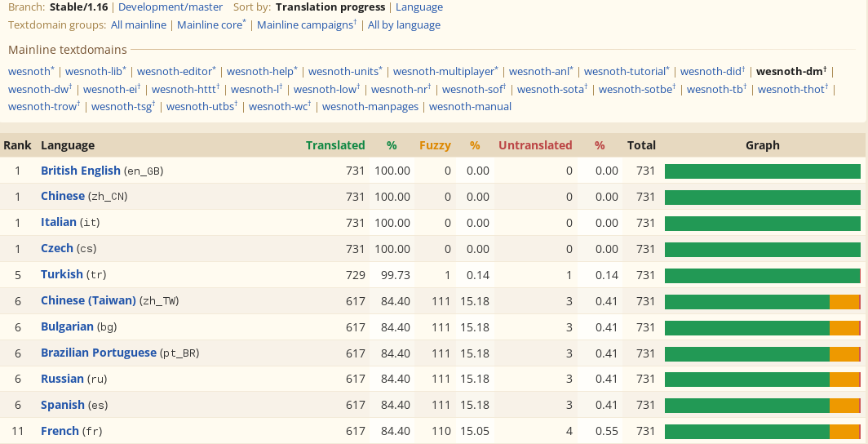Open the wesnoth-manual textdomain
868x444 pixels.
[470, 107]
